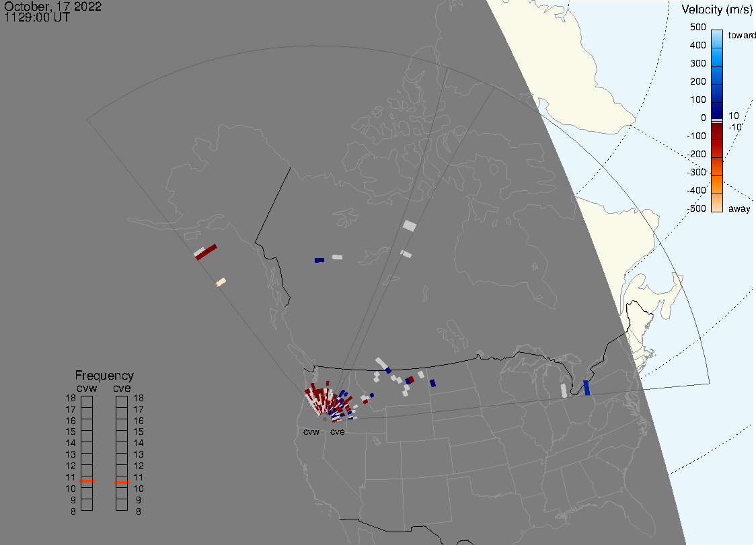Pick the pale peach swatch beside 'away'

pos(717,203)
